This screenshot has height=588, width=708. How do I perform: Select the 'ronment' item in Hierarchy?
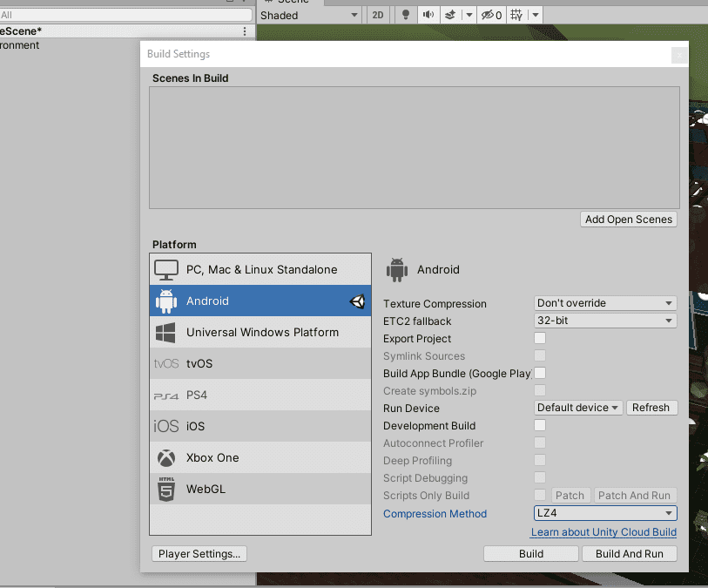[19, 45]
